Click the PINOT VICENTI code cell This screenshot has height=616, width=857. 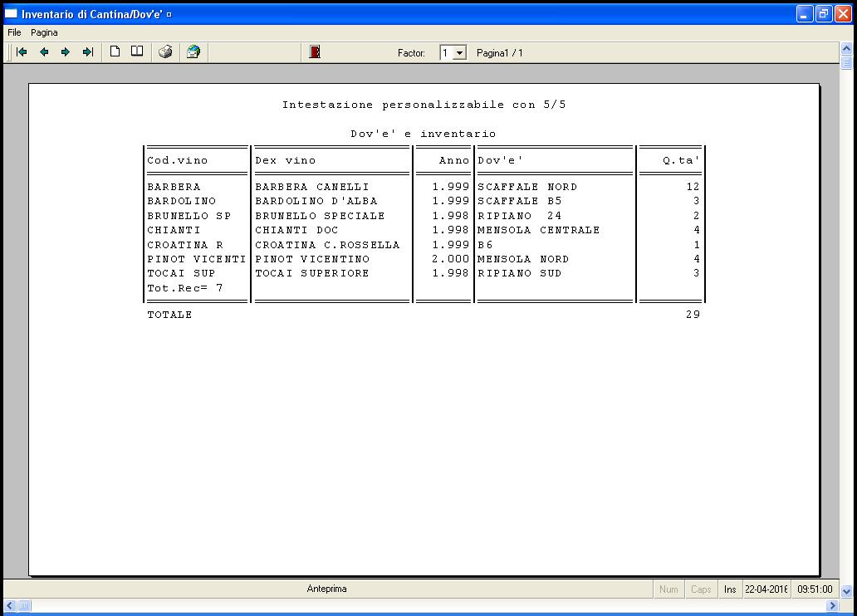[x=197, y=259]
